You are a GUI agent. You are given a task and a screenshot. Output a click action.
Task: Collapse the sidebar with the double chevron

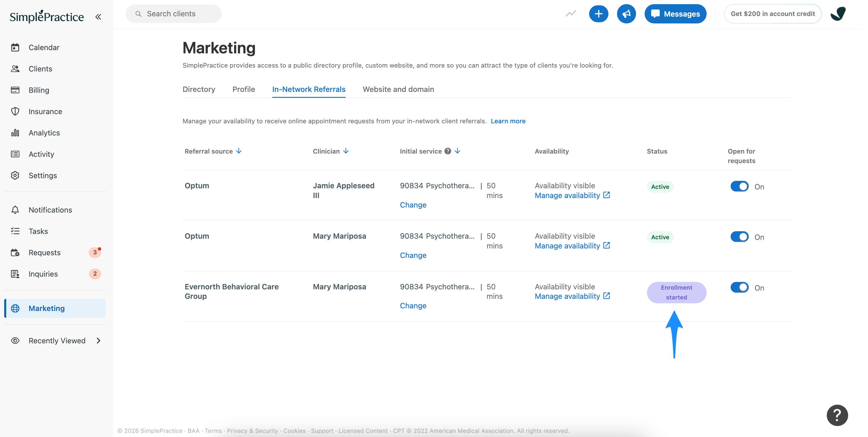click(x=98, y=17)
